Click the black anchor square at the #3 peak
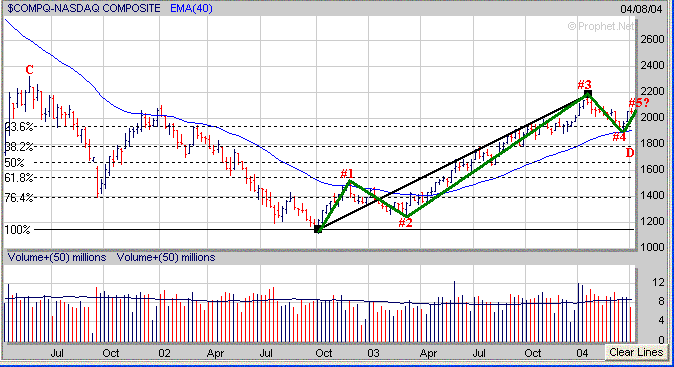Image resolution: width=674 pixels, height=367 pixels. tap(589, 94)
